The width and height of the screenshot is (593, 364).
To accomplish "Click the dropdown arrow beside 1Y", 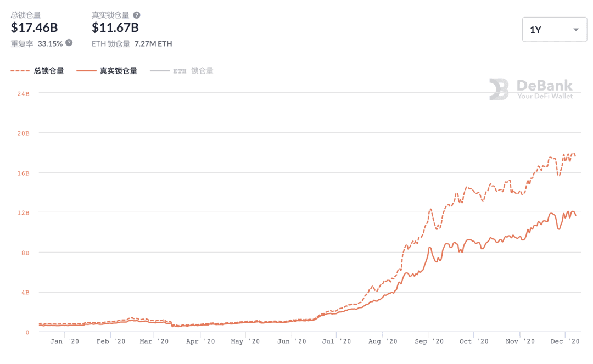I will tap(576, 30).
